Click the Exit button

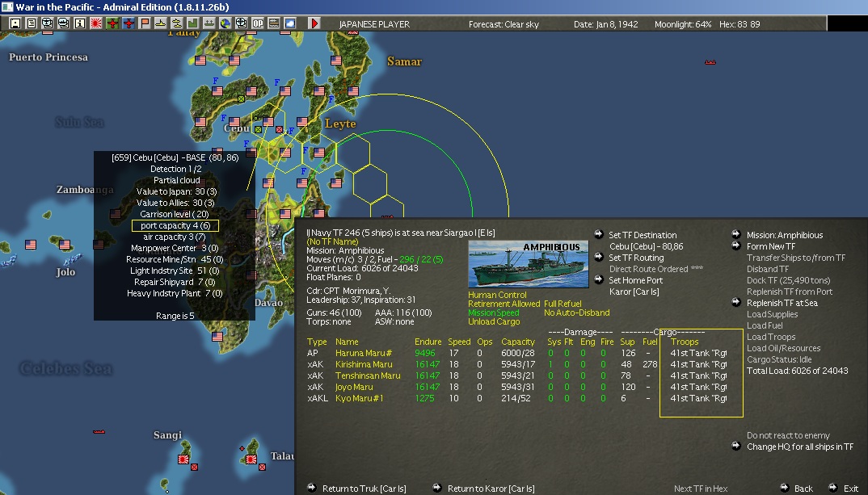[x=851, y=489]
